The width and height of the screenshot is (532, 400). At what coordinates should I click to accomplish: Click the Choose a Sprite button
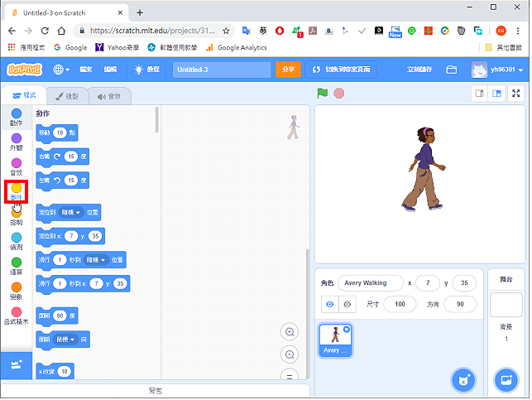[463, 380]
